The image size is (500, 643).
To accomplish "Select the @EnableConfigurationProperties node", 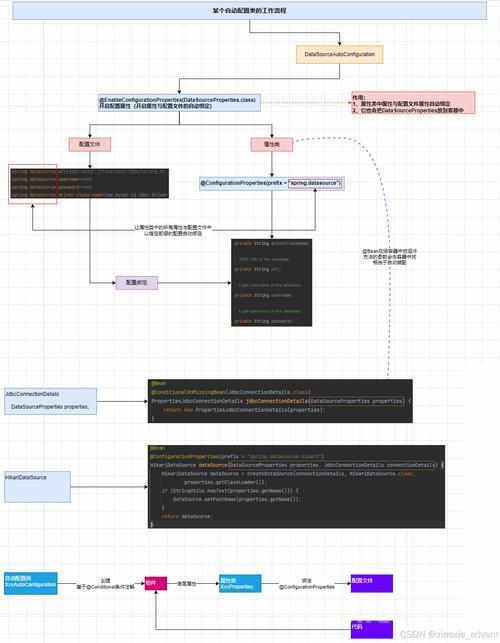I will click(x=179, y=103).
